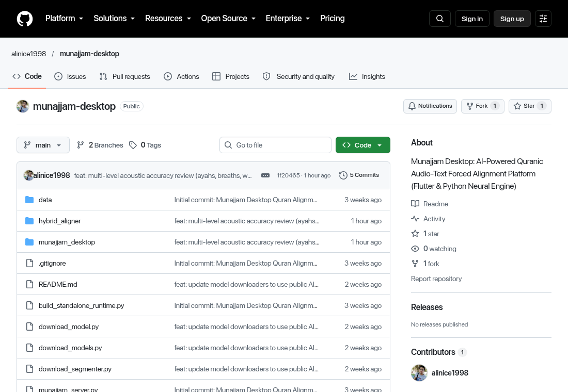Click the fork icon beside 1 fork
The height and width of the screenshot is (392, 568).
[x=415, y=264]
